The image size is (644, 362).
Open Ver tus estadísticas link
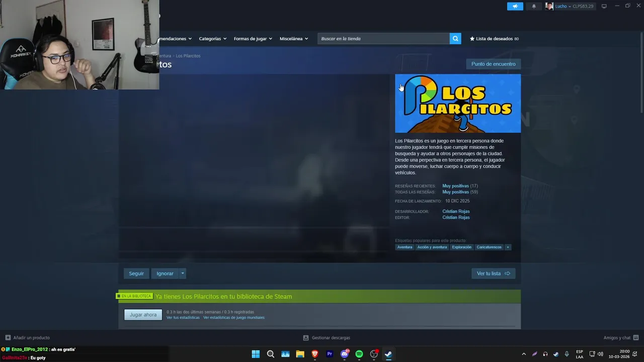tap(183, 318)
